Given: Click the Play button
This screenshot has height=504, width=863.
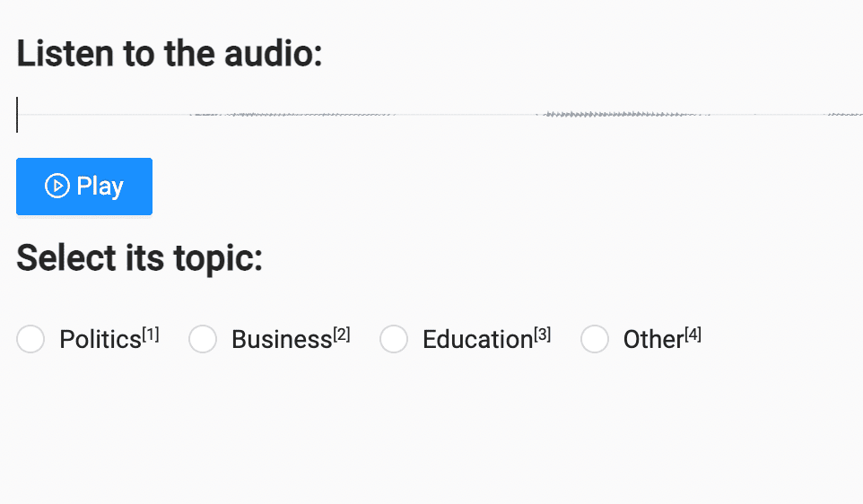Looking at the screenshot, I should click(x=84, y=187).
